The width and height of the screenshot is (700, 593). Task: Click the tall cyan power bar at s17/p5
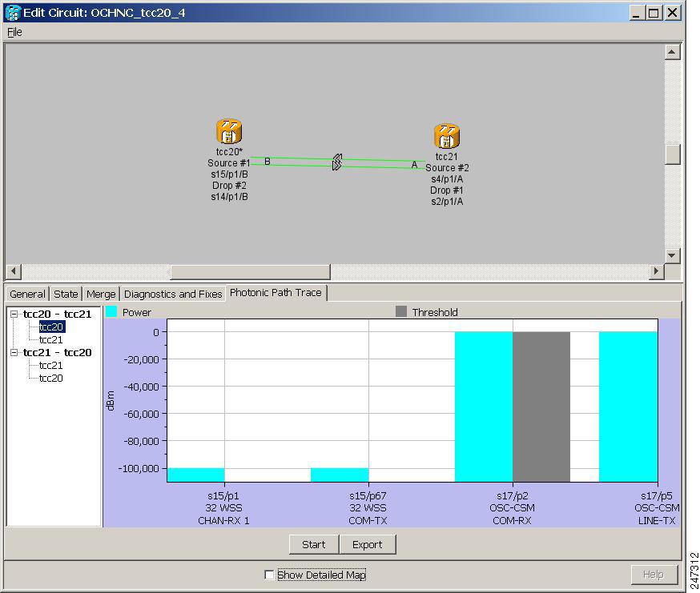[x=628, y=407]
